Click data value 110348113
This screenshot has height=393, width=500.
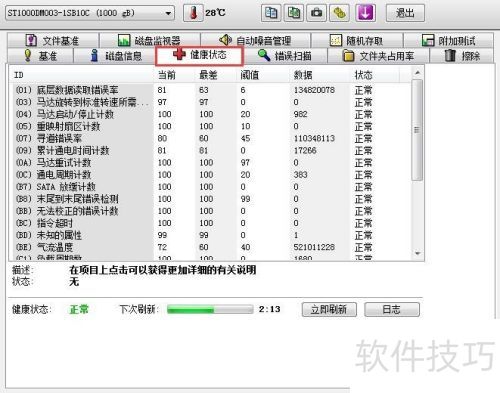tap(314, 138)
